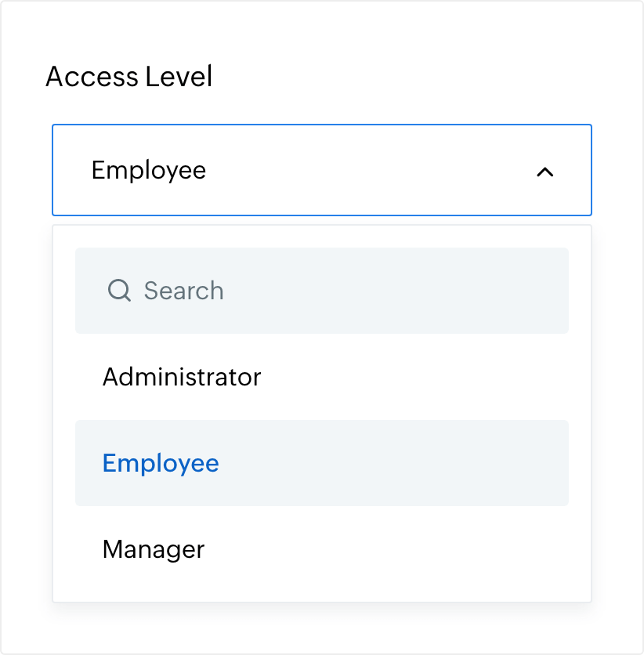This screenshot has height=655, width=644.
Task: Close the options list using the chevron
Action: 545,172
